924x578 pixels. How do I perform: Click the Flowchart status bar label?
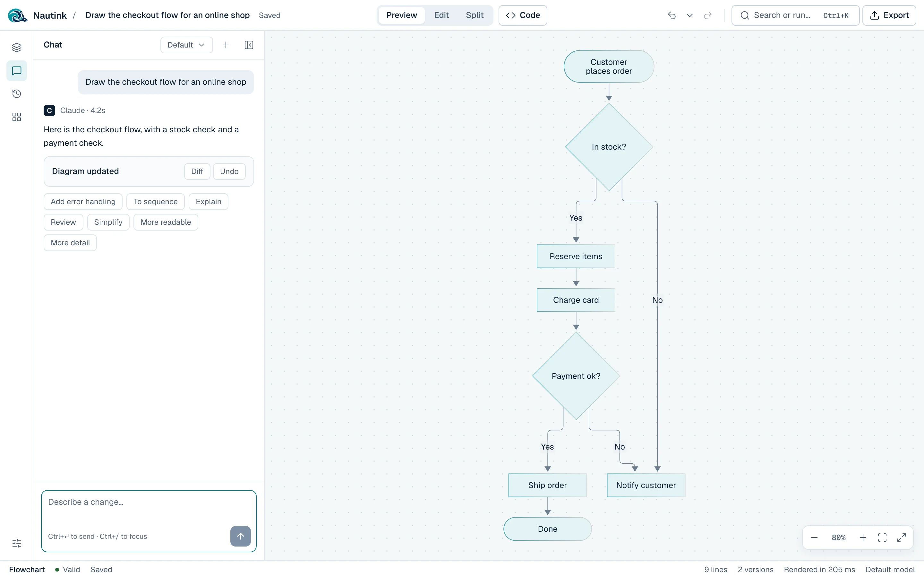tap(27, 569)
